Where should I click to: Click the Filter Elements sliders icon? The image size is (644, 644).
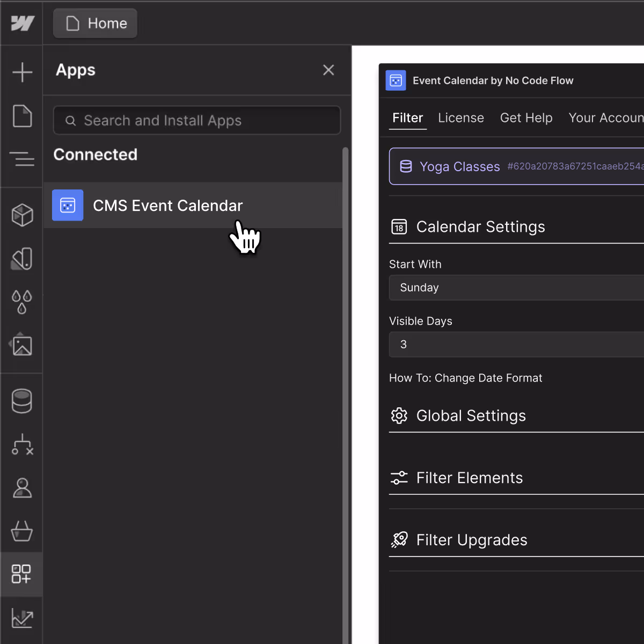click(x=399, y=478)
